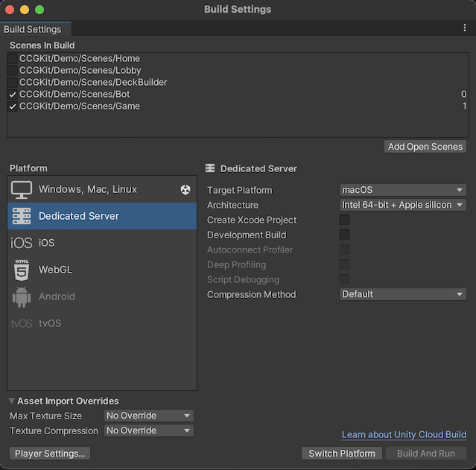
Task: Click build index 1 of the Game scene
Action: pyautogui.click(x=464, y=106)
